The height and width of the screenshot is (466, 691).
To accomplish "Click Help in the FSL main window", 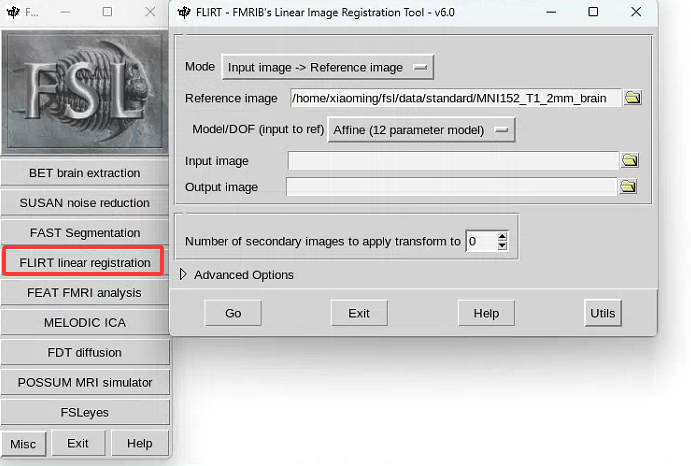I will pyautogui.click(x=140, y=443).
